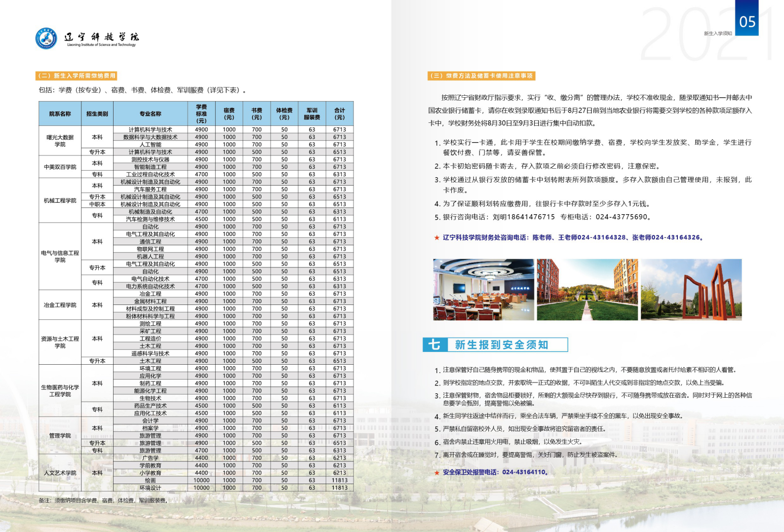Screen dimensions: 784x532
Task: Click the blue page number 05 badge
Action: tap(746, 20)
